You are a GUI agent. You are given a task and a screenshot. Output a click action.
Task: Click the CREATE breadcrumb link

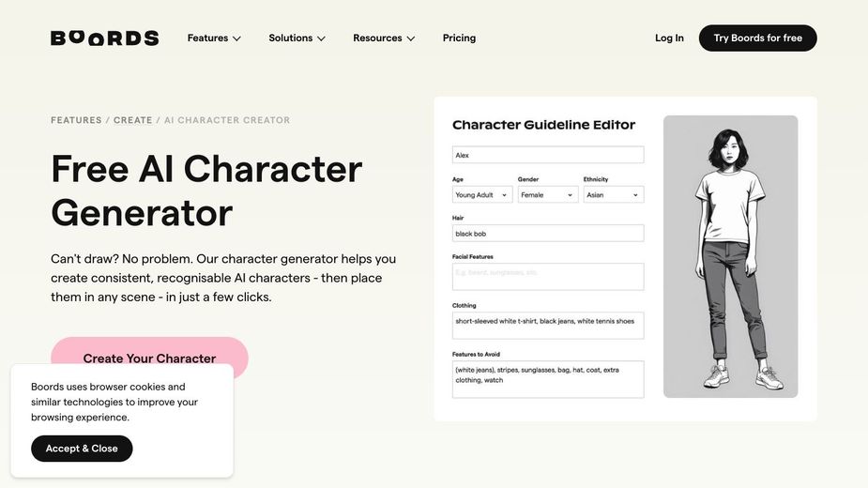click(133, 120)
